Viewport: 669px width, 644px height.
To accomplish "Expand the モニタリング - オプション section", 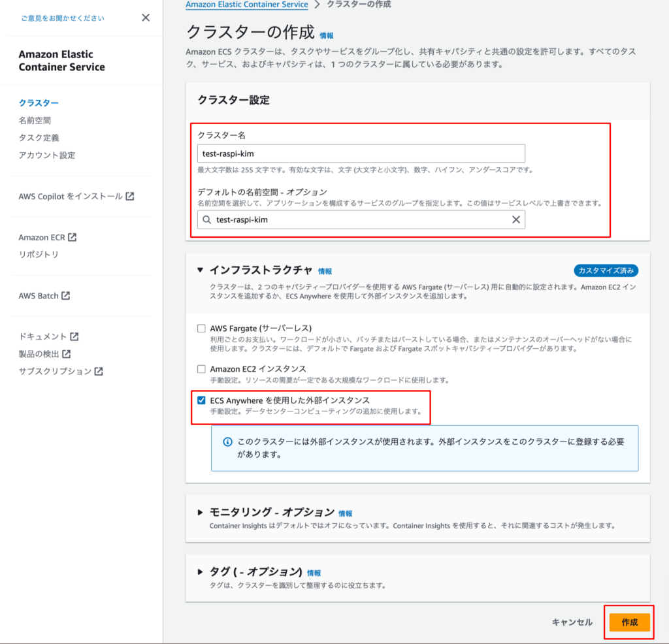I will (200, 512).
